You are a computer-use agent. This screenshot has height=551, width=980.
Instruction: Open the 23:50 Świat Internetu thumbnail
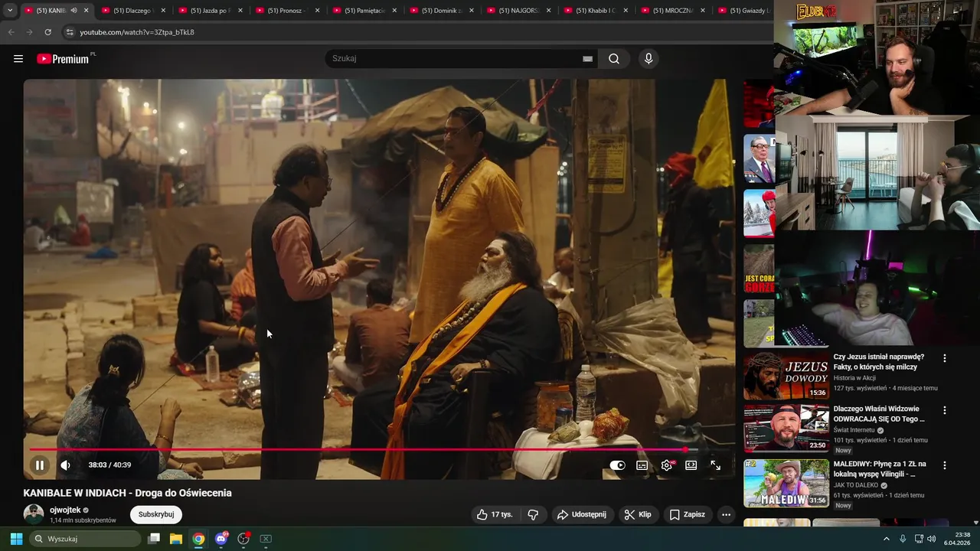point(786,428)
